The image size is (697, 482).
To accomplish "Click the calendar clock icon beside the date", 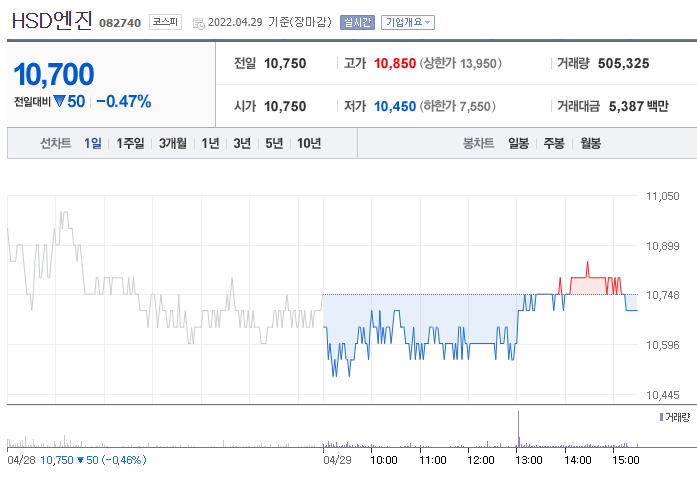I will pyautogui.click(x=198, y=23).
